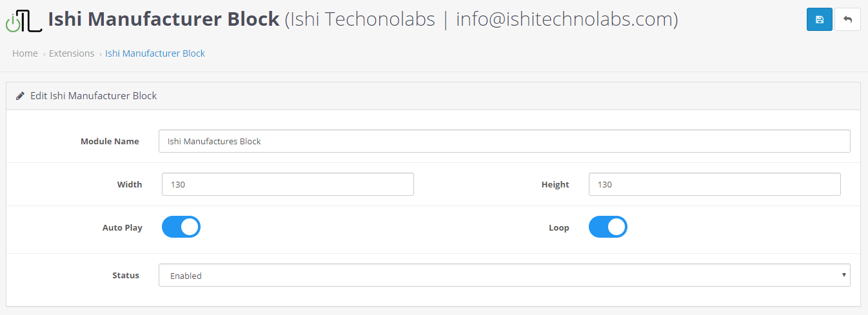The image size is (868, 315).
Task: Toggle the Loop switch
Action: 608,227
